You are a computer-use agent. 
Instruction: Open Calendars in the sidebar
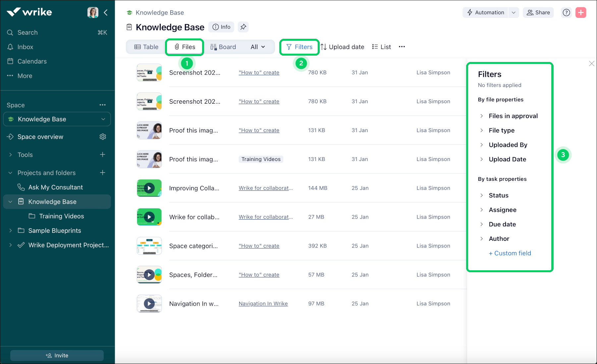tap(31, 61)
